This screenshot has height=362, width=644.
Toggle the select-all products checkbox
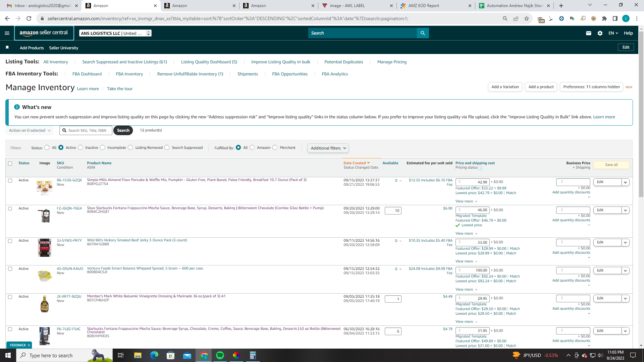point(10,164)
